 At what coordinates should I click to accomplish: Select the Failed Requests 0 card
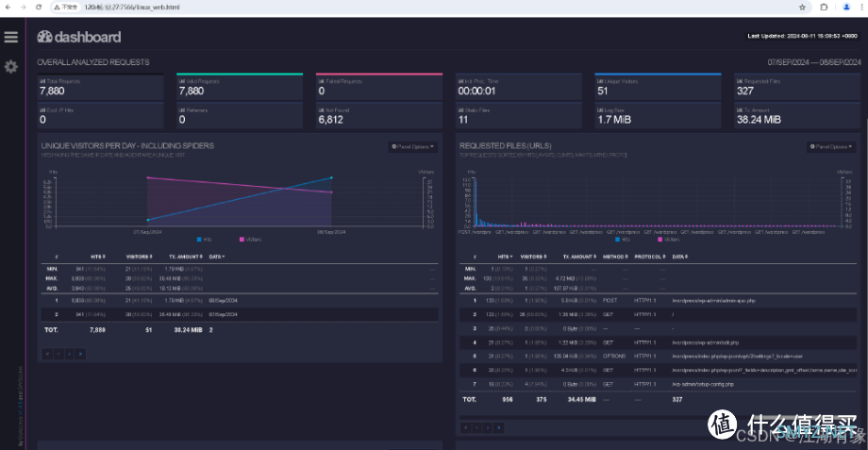[379, 87]
